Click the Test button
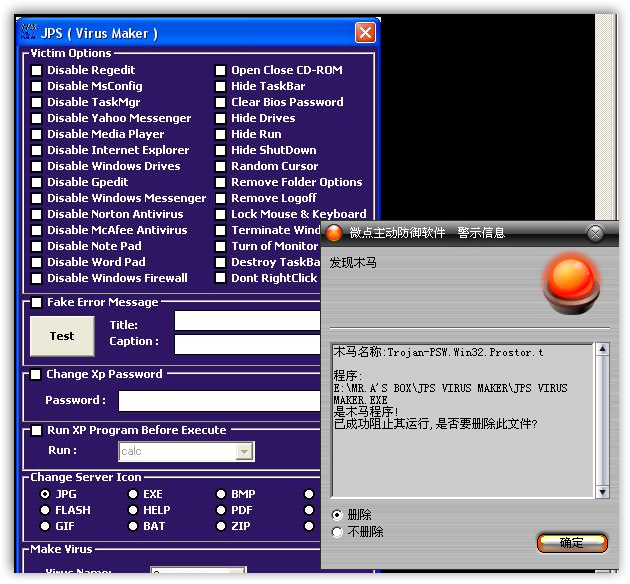Screen dimensions: 630x584 pos(62,336)
